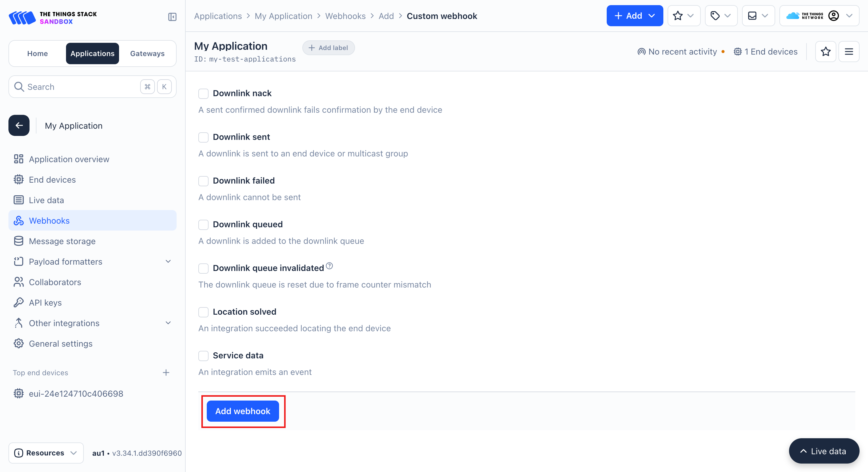Switch to the Gateways tab
The image size is (868, 472).
[147, 53]
